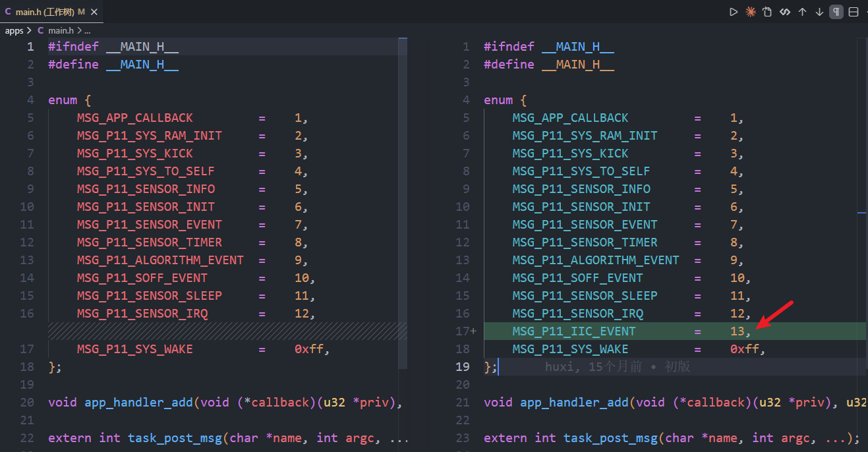Click task_post_msg in the right pane

(x=611, y=438)
